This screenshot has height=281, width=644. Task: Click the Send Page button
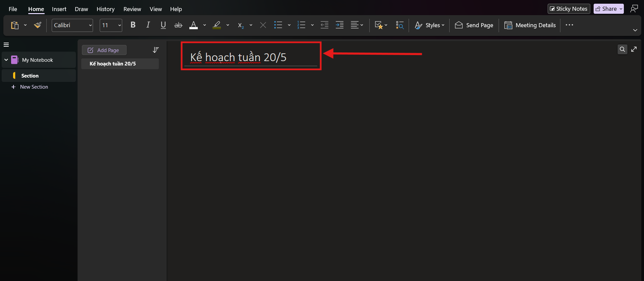coord(474,25)
